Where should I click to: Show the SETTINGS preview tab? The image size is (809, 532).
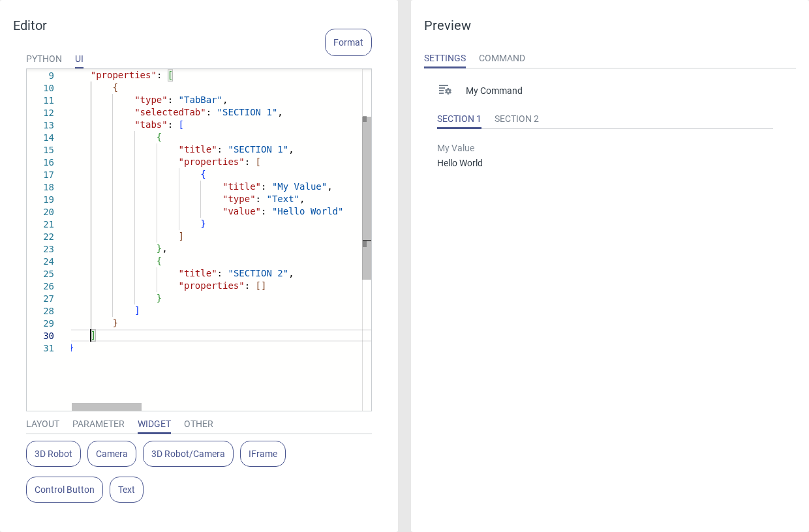[x=445, y=58]
